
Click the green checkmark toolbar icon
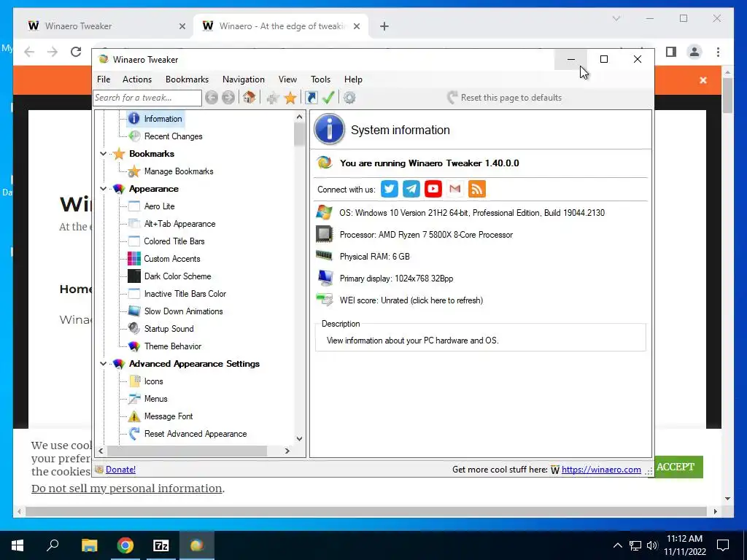[328, 98]
